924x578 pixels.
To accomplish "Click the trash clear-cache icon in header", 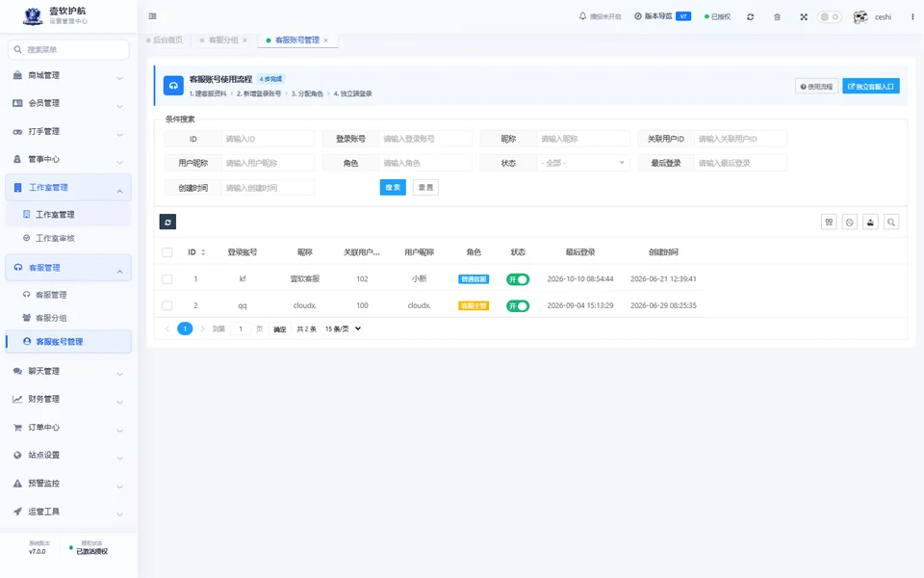I will click(778, 17).
